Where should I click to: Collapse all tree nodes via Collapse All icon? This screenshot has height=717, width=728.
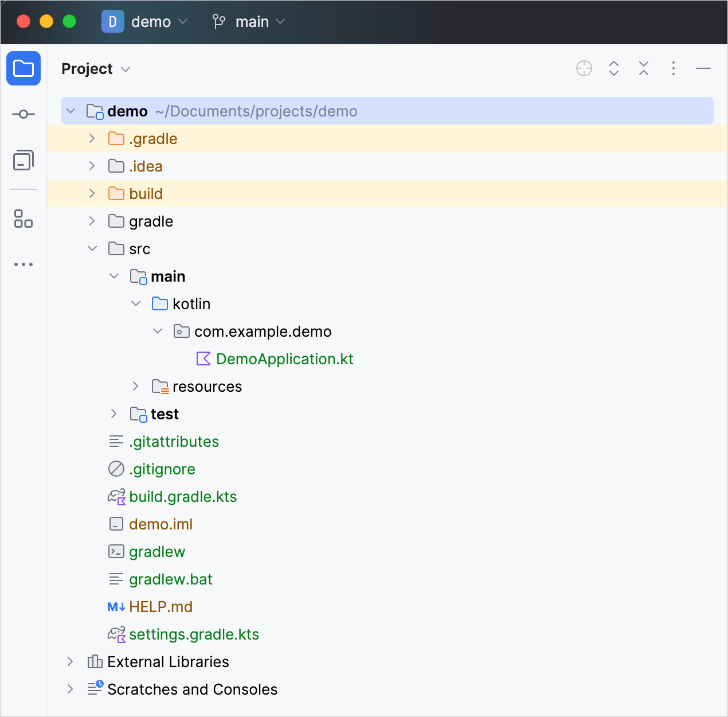click(x=643, y=68)
